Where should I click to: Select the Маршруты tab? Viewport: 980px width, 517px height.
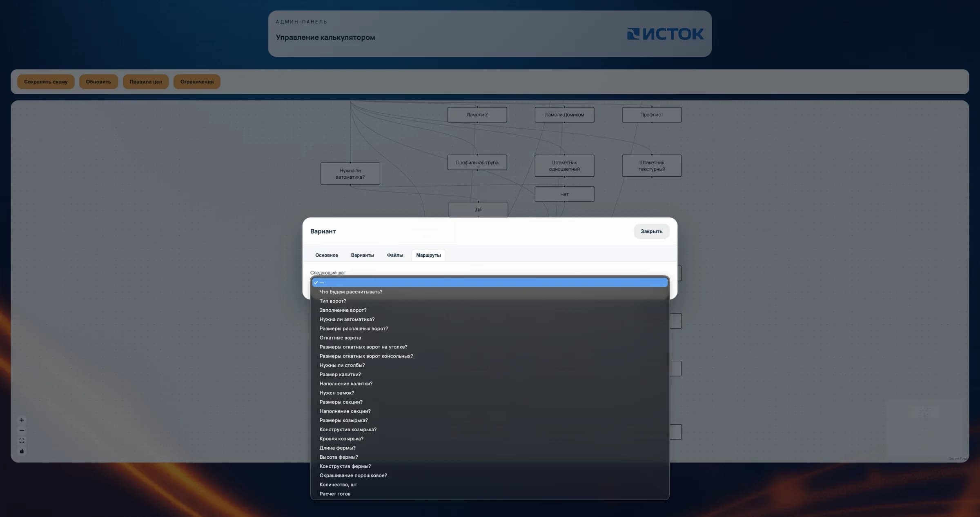pyautogui.click(x=428, y=255)
